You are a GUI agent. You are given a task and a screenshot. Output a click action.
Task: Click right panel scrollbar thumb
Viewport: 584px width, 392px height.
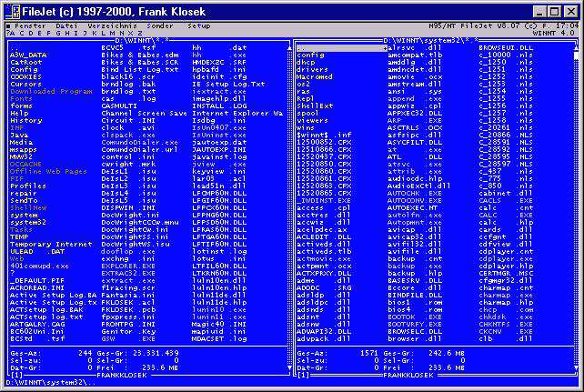tap(576, 55)
